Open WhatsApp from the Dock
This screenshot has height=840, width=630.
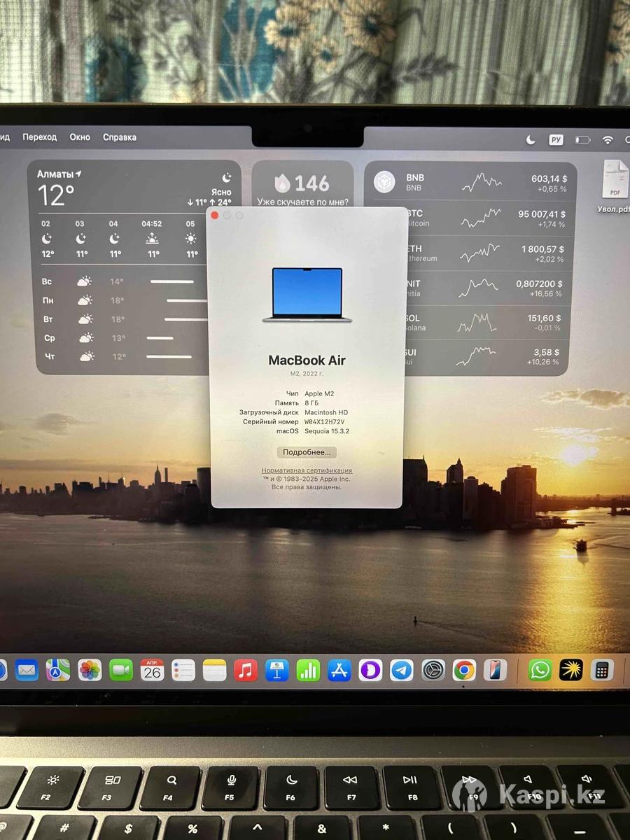pyautogui.click(x=540, y=670)
